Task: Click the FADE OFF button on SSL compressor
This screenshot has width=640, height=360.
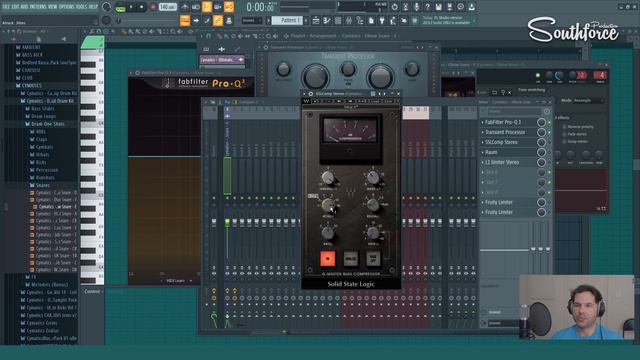Action: click(373, 258)
